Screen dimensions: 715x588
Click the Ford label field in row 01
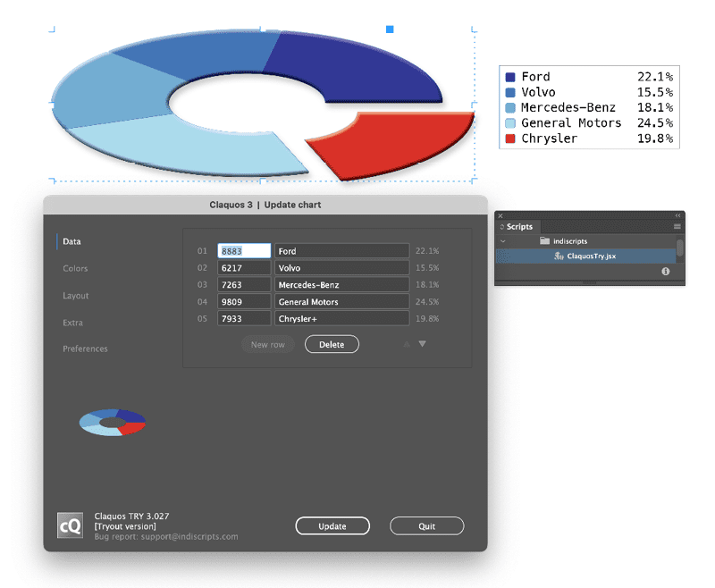[x=341, y=251]
